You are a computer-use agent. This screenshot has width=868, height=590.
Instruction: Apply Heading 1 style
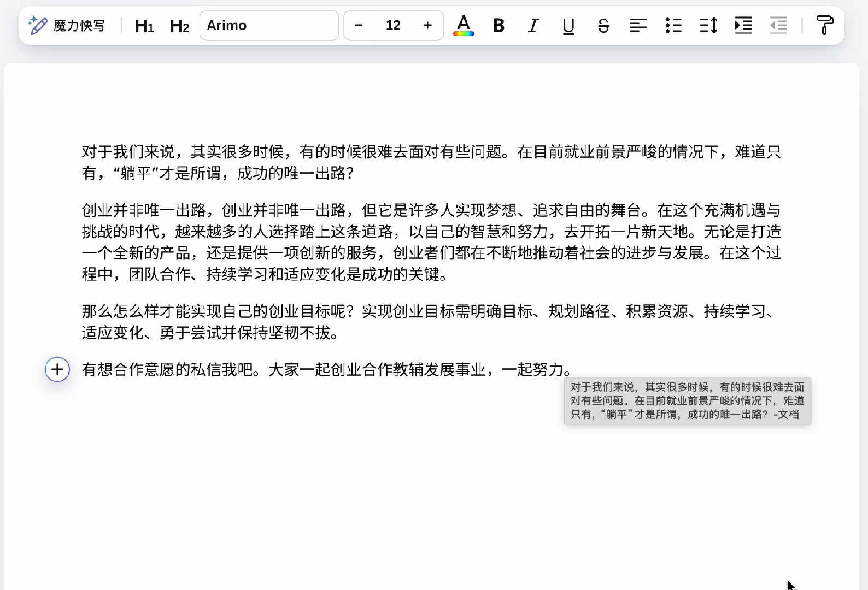[144, 26]
